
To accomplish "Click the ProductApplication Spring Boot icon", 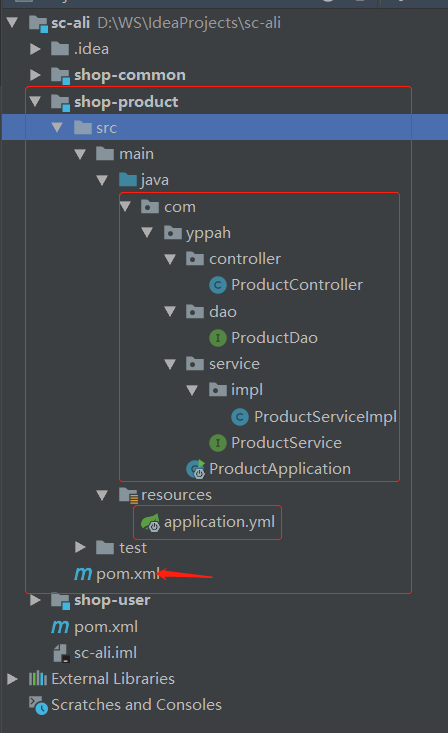I will [x=195, y=469].
